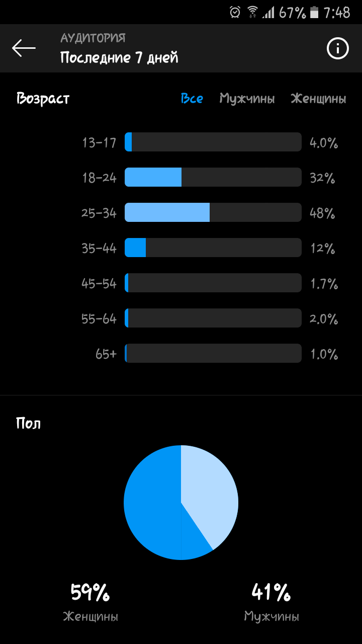Open the info circle icon

click(338, 49)
